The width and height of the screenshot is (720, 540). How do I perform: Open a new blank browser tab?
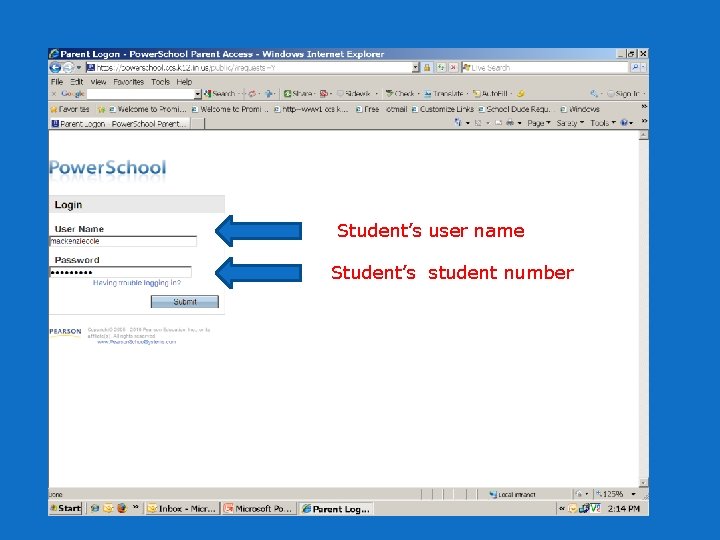197,124
